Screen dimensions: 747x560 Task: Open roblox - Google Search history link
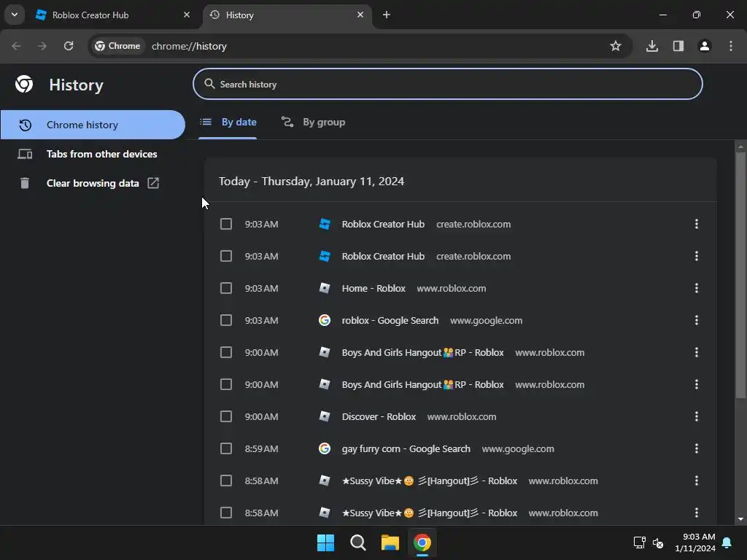(x=390, y=321)
